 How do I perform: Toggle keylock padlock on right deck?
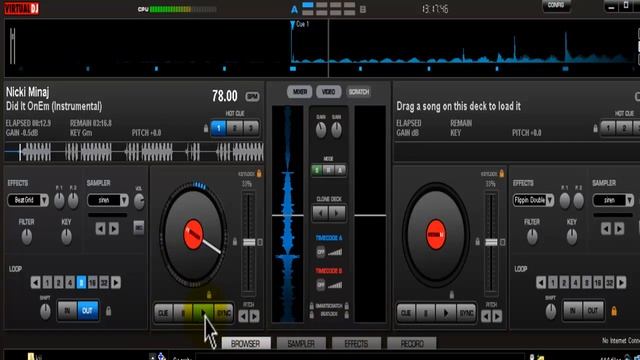502,173
